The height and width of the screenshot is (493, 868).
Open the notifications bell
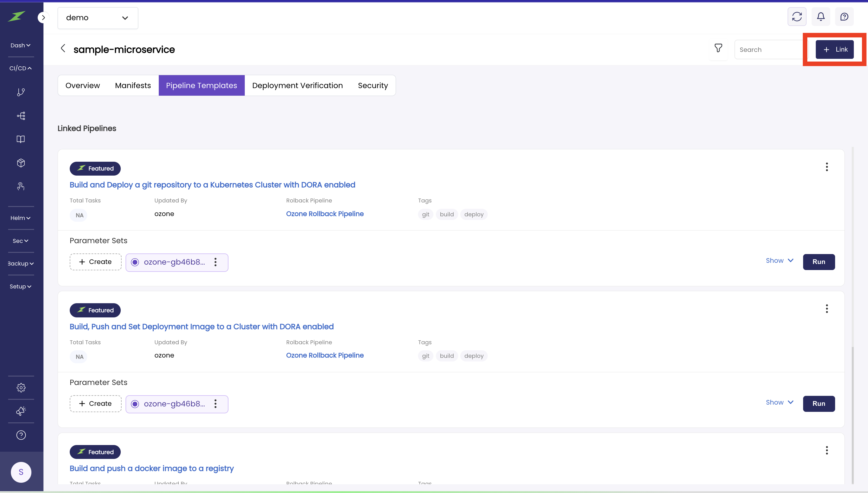(820, 17)
